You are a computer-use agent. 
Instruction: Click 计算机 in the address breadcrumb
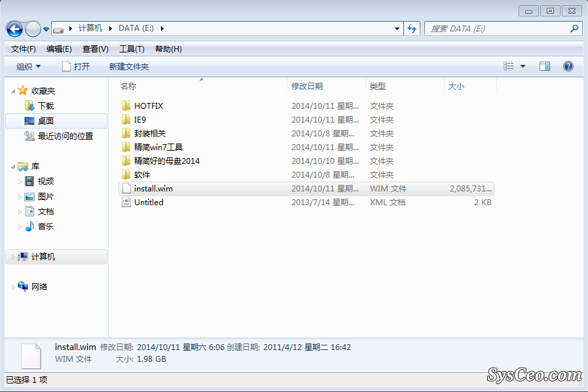pyautogui.click(x=90, y=28)
